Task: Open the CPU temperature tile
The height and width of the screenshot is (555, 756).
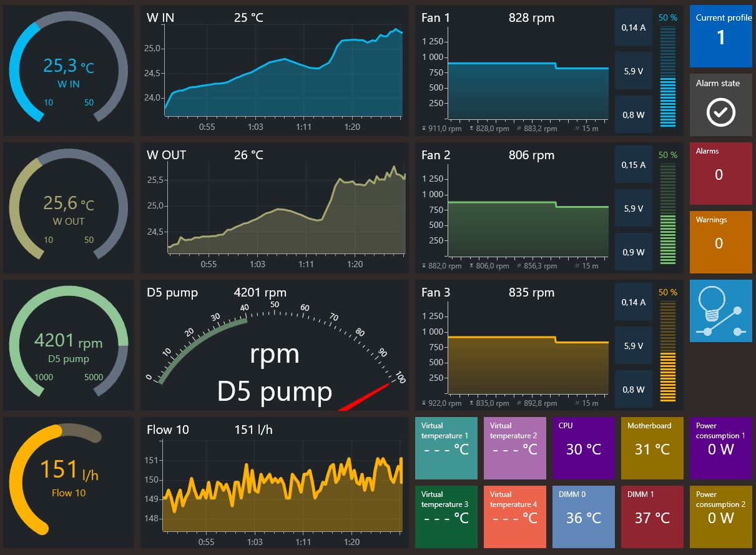Action: point(583,448)
